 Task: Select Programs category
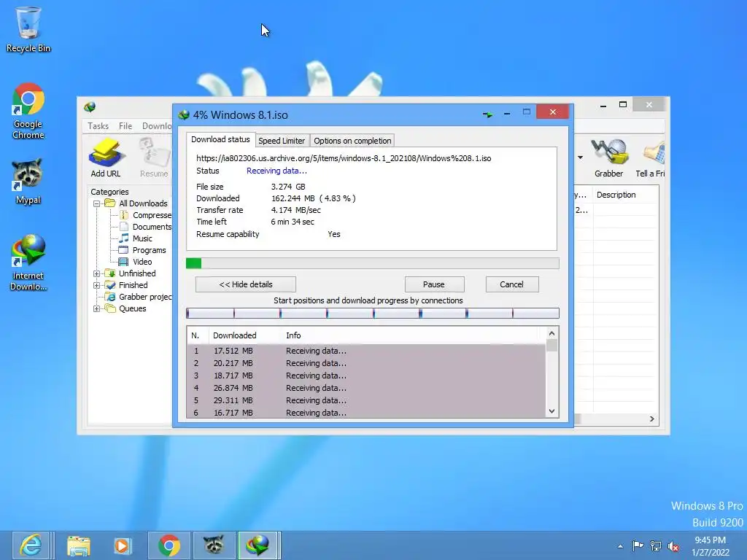(x=142, y=250)
